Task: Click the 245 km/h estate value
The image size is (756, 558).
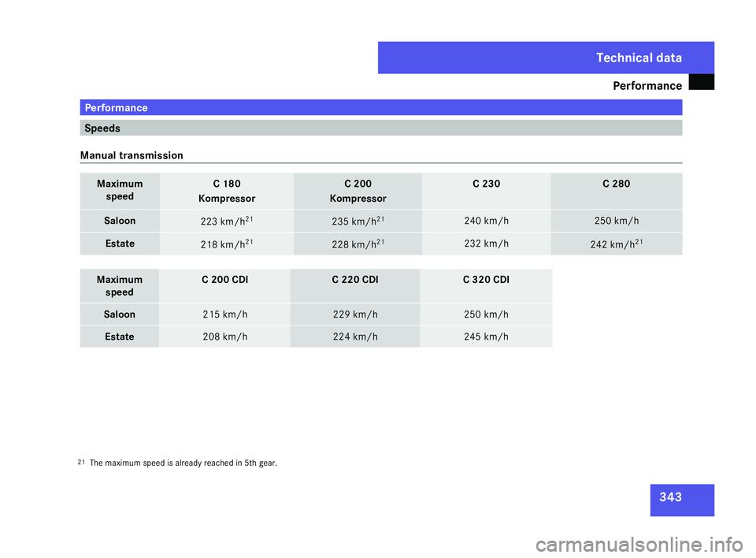Action: point(486,337)
